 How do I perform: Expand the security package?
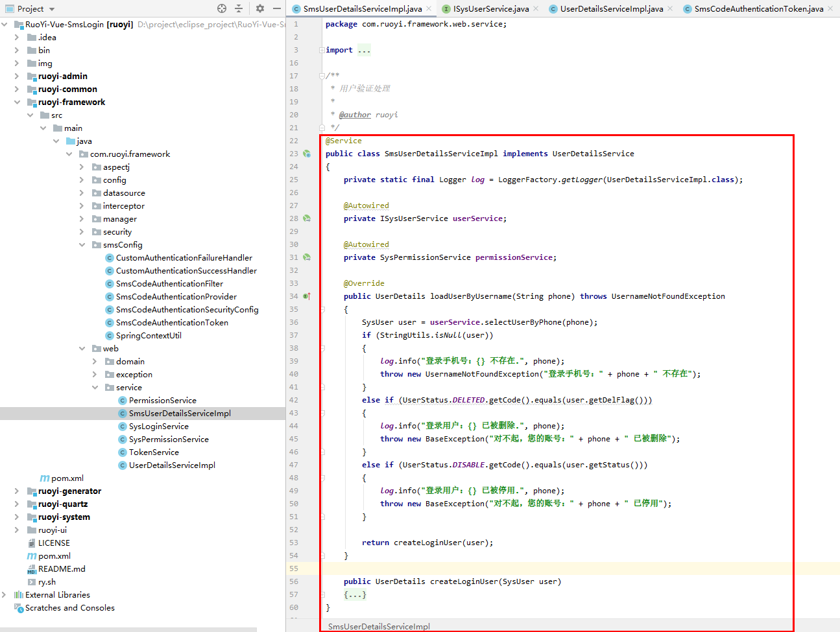click(82, 232)
